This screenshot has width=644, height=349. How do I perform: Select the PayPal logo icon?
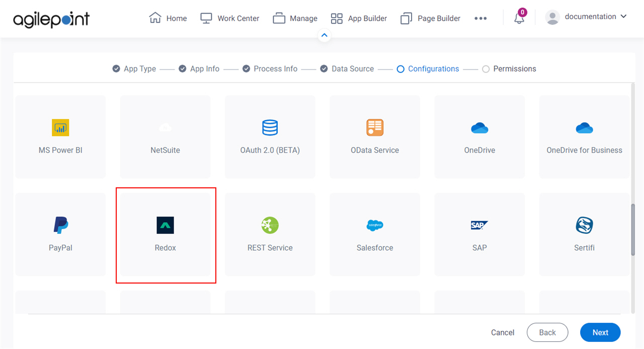[x=60, y=225]
